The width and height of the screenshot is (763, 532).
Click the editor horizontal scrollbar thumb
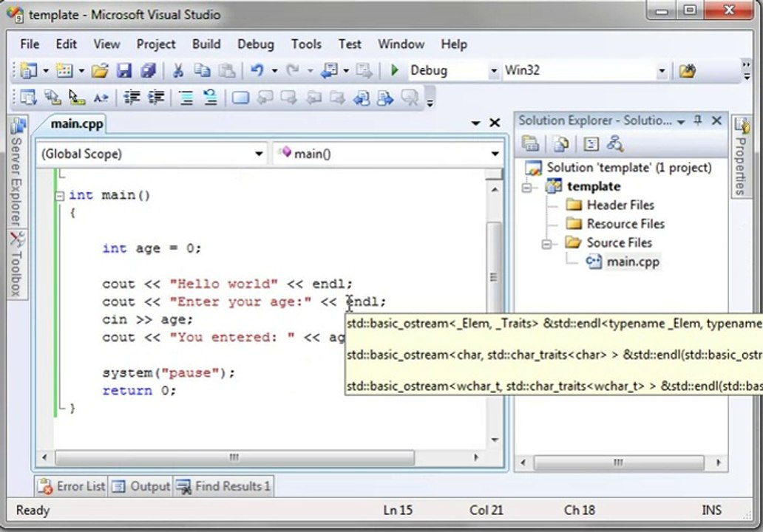[x=234, y=457]
